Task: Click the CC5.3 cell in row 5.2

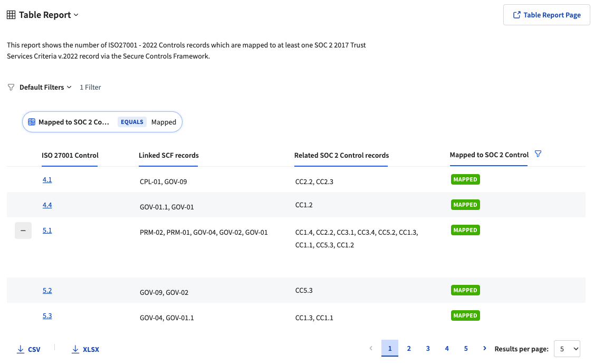Action: click(x=304, y=291)
